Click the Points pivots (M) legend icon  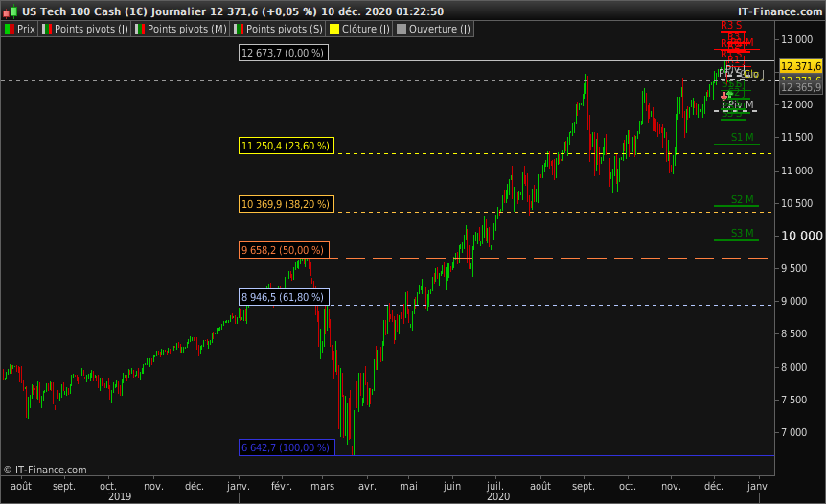pyautogui.click(x=140, y=29)
